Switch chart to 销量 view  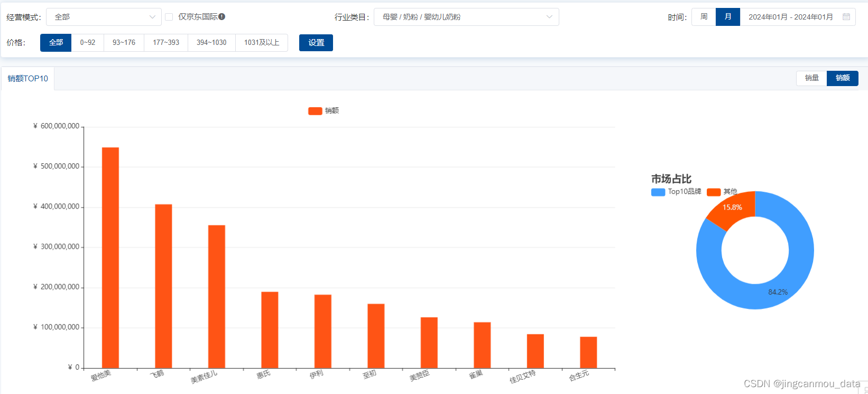[x=811, y=78]
